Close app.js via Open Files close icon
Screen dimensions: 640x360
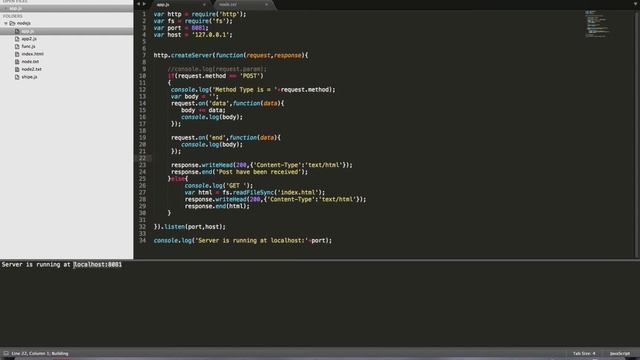click(x=6, y=9)
